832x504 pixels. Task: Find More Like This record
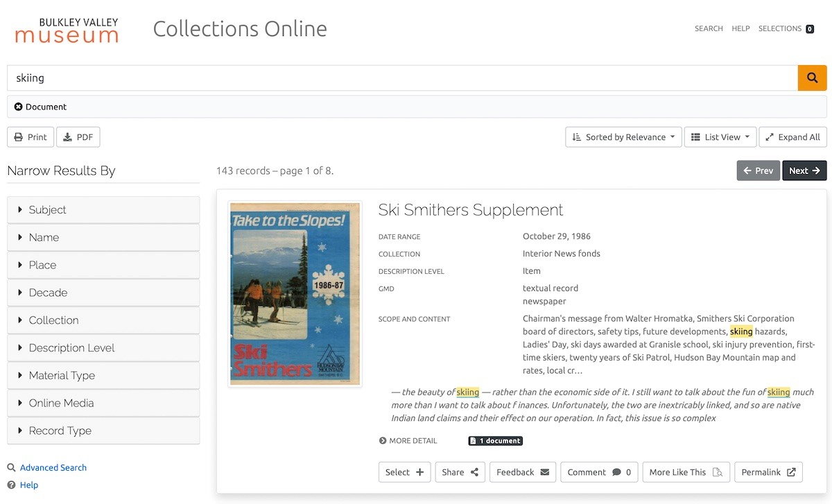pos(686,472)
